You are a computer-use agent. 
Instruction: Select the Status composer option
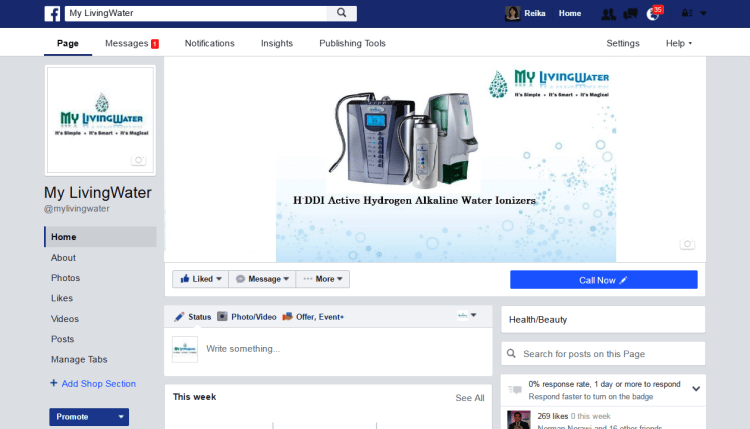193,317
